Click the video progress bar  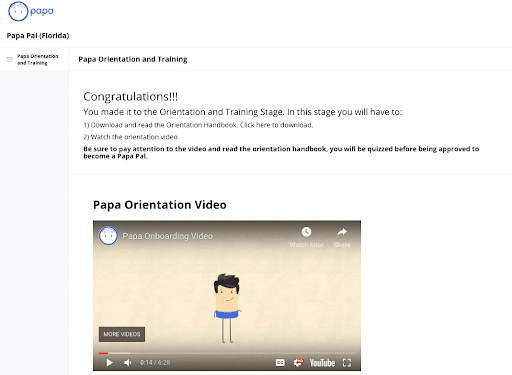tap(227, 353)
